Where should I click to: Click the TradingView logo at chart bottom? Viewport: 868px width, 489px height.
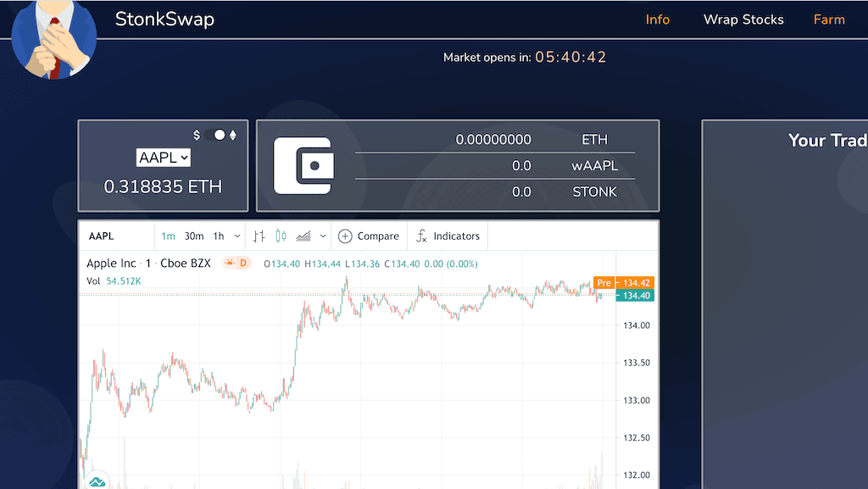coord(97,481)
